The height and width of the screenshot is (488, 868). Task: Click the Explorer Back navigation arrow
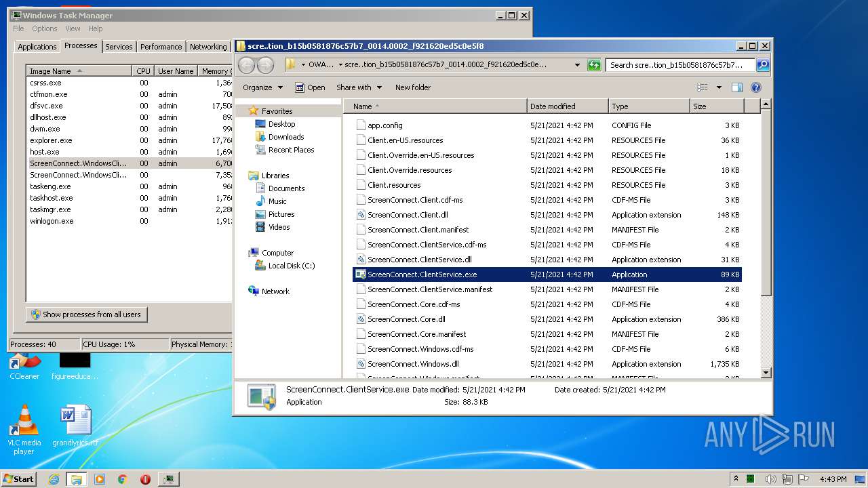click(246, 65)
